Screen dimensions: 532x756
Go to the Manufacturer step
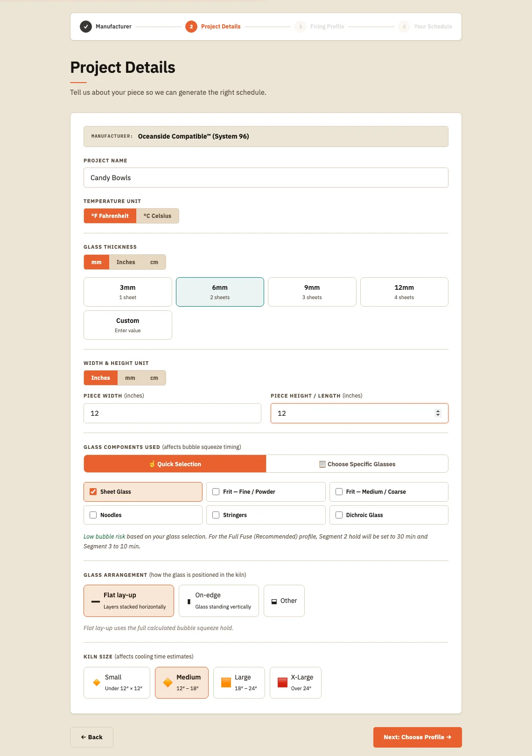105,27
